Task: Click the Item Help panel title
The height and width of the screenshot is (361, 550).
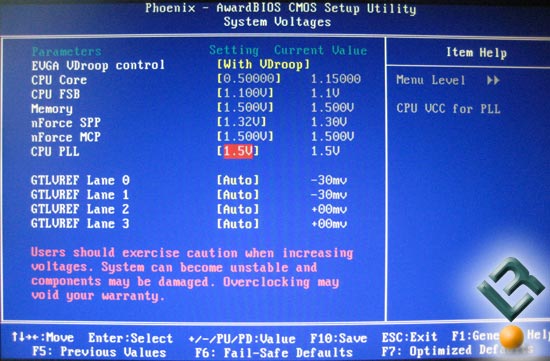Action: tap(476, 53)
